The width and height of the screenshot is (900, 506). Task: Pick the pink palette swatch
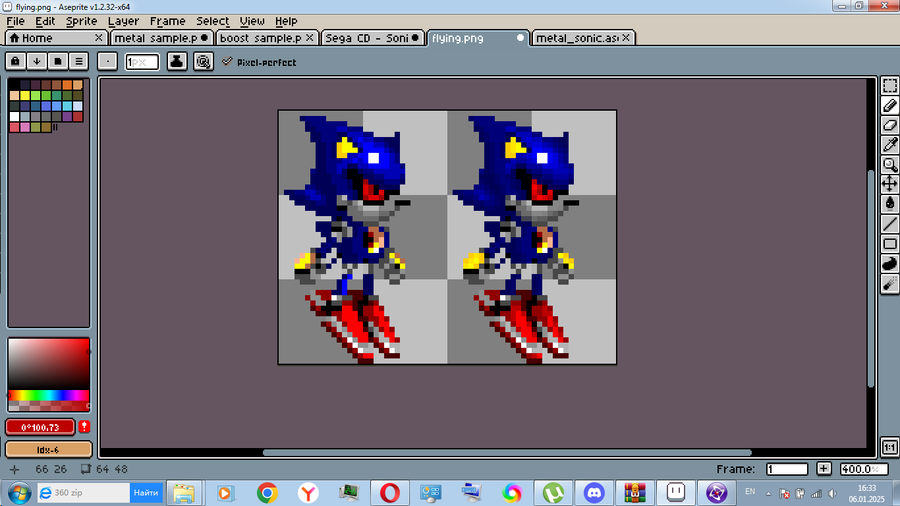25,127
